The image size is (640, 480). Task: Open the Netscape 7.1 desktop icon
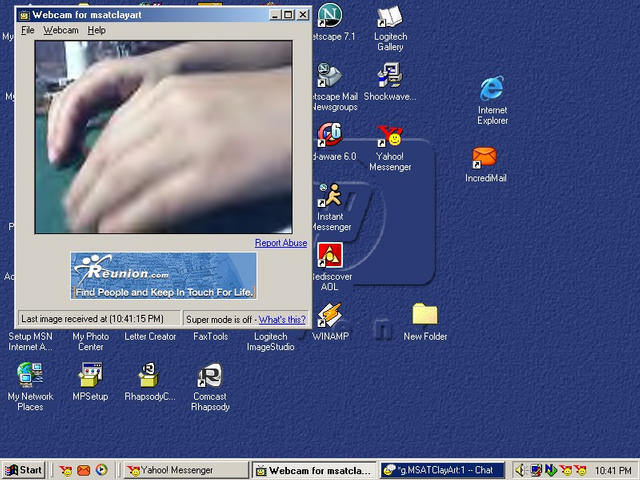330,16
